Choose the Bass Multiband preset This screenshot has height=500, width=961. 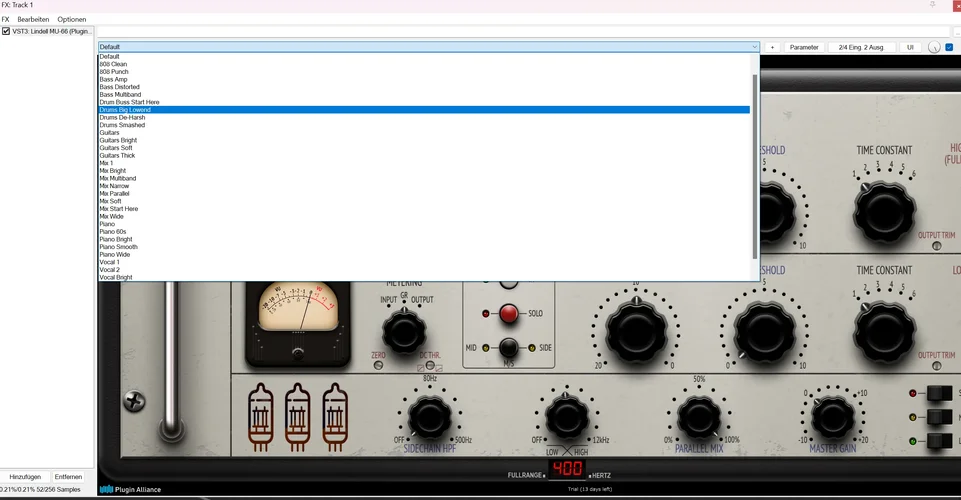pyautogui.click(x=424, y=95)
